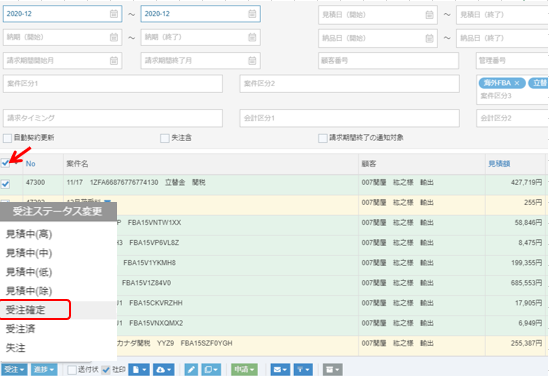Click the 管理番号 input field
This screenshot has width=549, height=376.
[x=512, y=61]
